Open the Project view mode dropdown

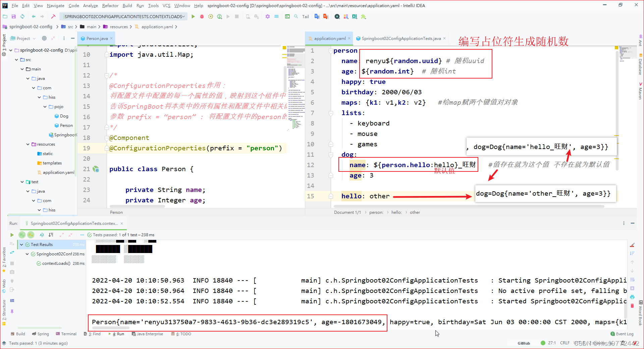point(23,38)
